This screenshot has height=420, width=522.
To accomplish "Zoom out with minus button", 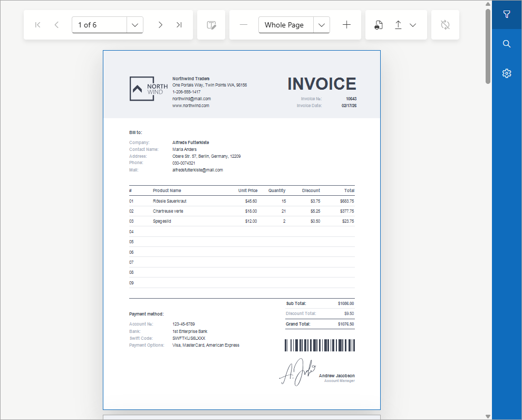I will pyautogui.click(x=244, y=25).
